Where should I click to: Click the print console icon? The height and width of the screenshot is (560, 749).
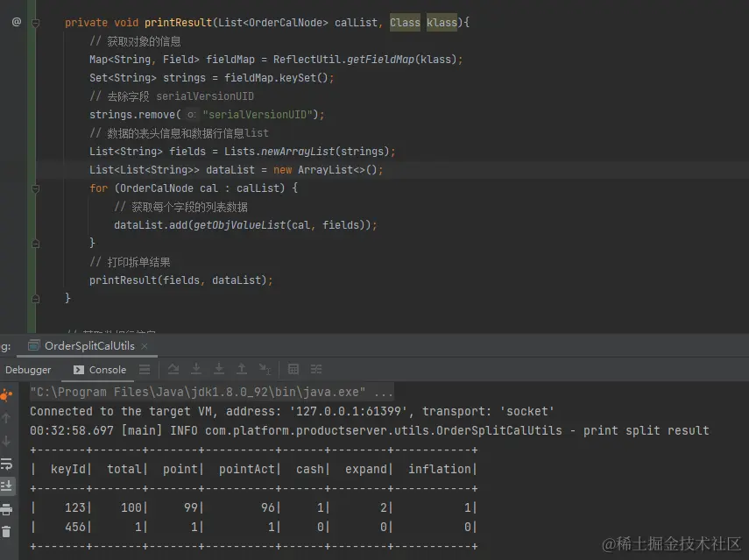click(x=6, y=509)
